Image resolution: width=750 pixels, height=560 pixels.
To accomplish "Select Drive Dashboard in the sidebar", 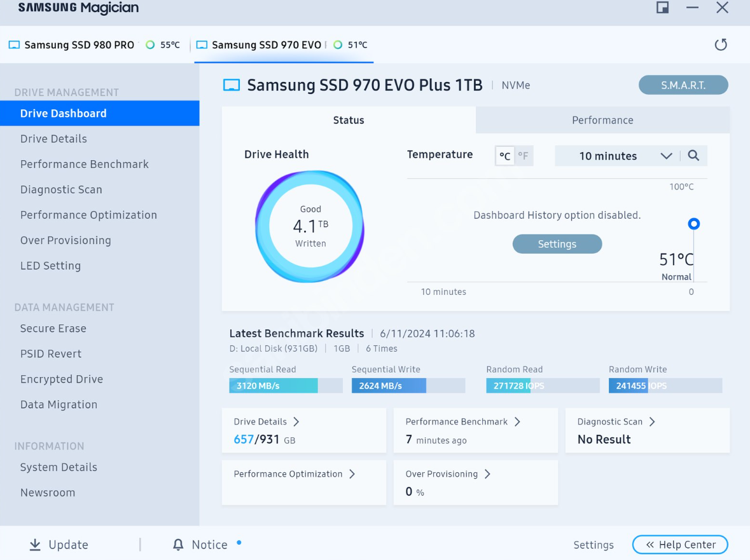I will click(x=99, y=113).
